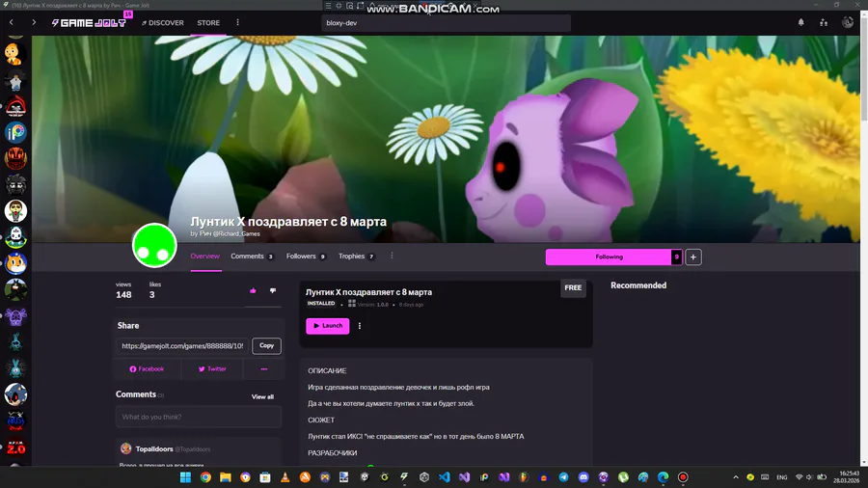Open the PicsArt-style iP community icon
Viewport: 868px width, 488px height.
click(x=15, y=132)
